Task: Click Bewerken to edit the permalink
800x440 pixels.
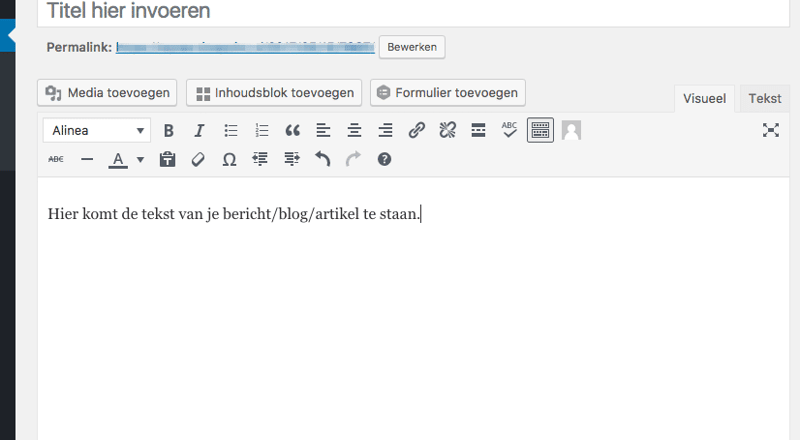Action: (412, 47)
